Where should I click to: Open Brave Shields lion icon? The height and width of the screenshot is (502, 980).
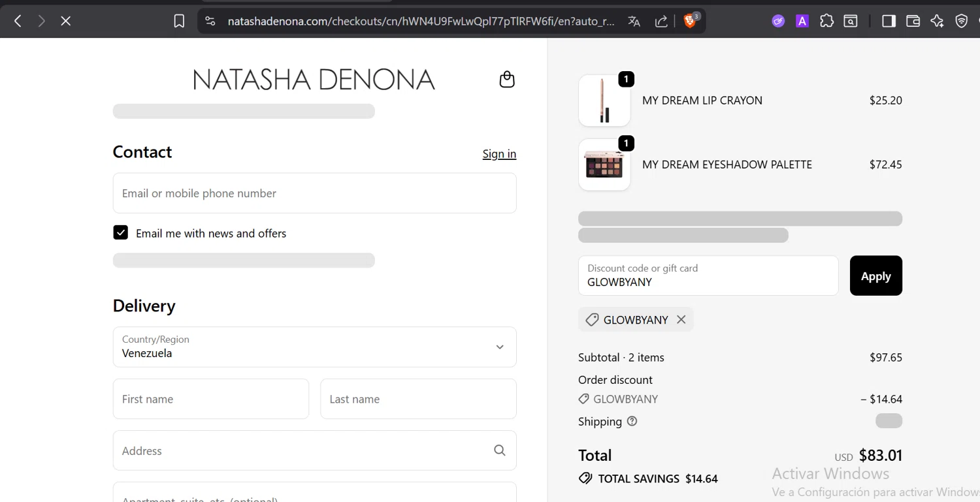[x=691, y=20]
